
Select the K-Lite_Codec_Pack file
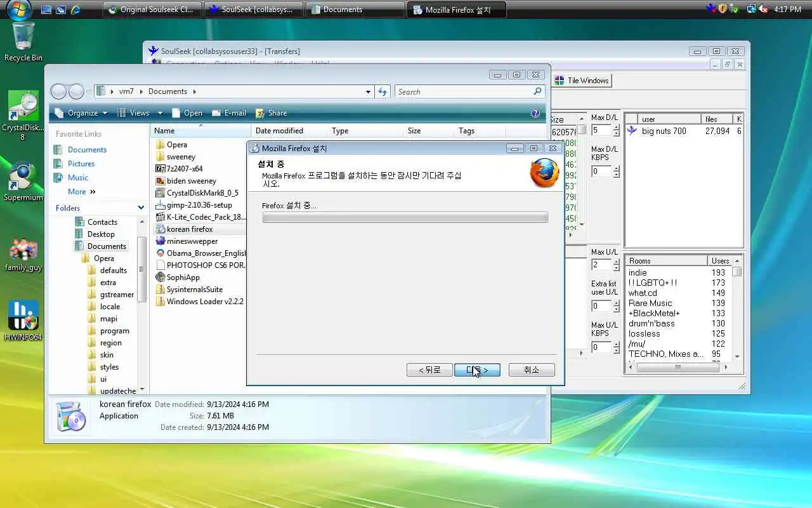(x=200, y=217)
